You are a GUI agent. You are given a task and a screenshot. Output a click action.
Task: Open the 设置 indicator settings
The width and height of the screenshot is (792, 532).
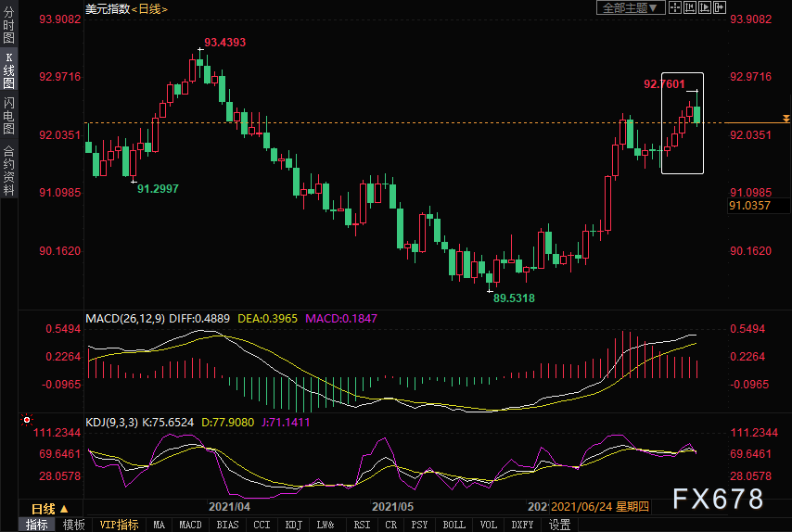click(x=559, y=525)
